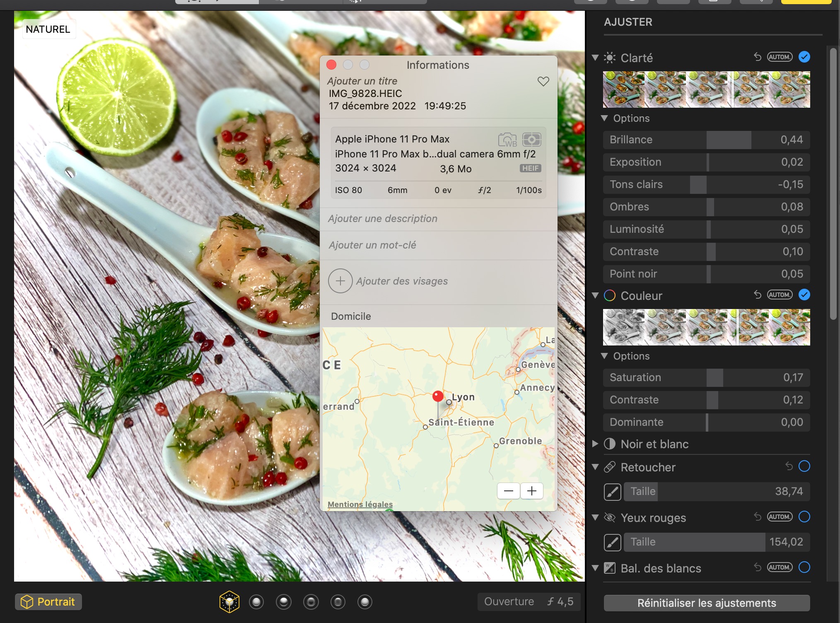Image resolution: width=840 pixels, height=623 pixels.
Task: Open the Mentions légales link
Action: (x=360, y=504)
